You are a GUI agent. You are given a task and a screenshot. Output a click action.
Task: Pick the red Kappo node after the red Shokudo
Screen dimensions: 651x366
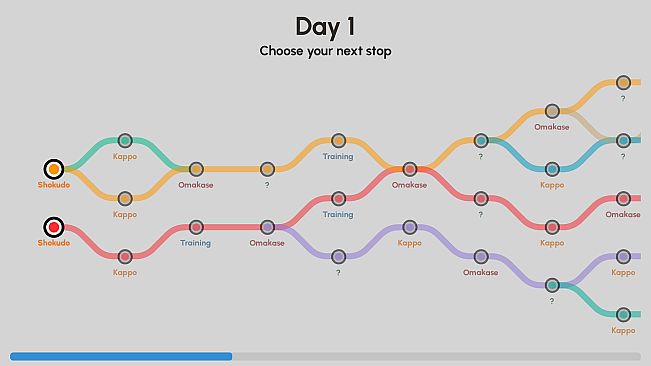pyautogui.click(x=125, y=257)
